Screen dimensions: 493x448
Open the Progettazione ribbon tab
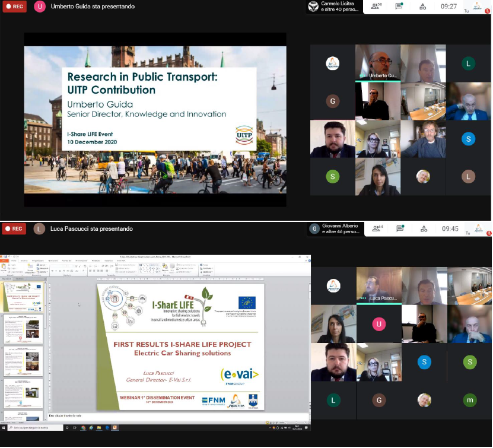tap(38, 260)
